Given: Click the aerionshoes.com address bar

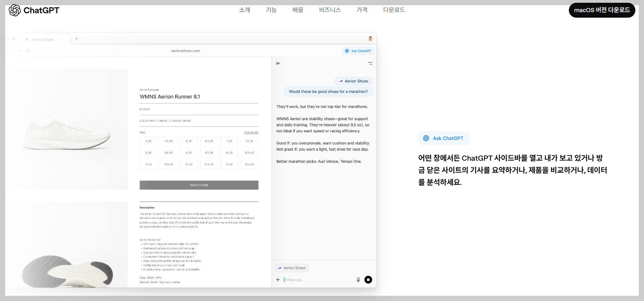Looking at the screenshot, I should 186,51.
